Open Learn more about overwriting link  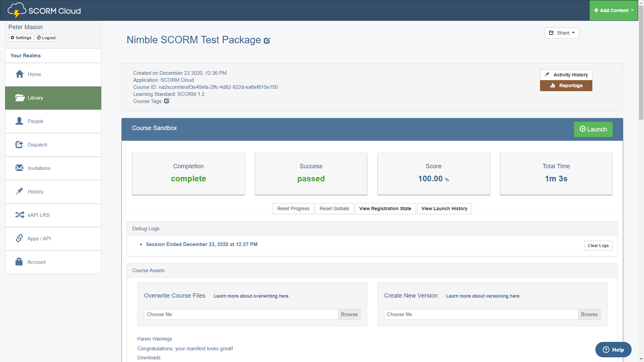251,296
